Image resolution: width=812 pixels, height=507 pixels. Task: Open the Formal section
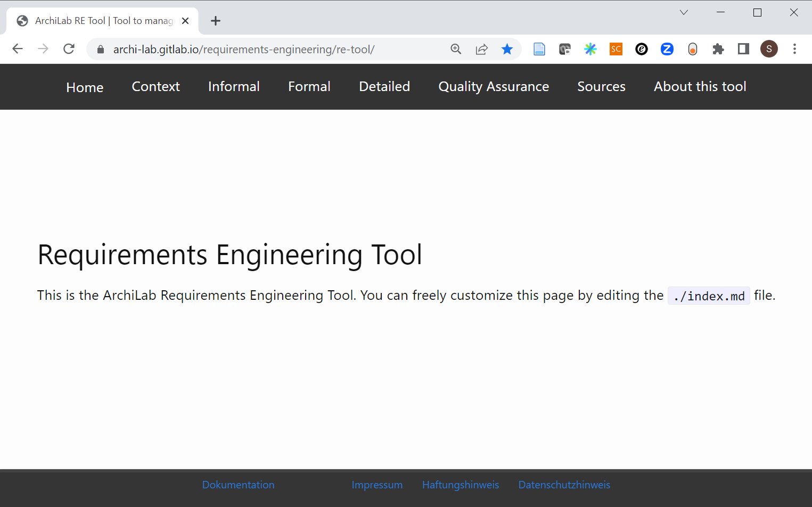309,86
